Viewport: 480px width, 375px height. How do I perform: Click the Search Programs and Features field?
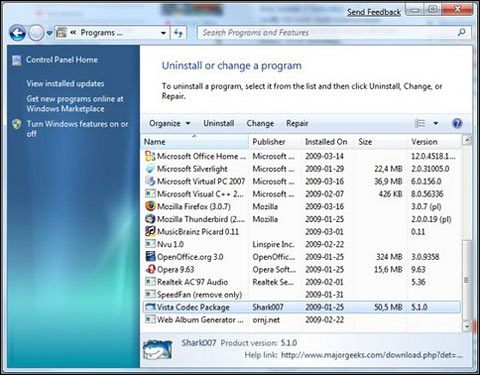[x=334, y=33]
